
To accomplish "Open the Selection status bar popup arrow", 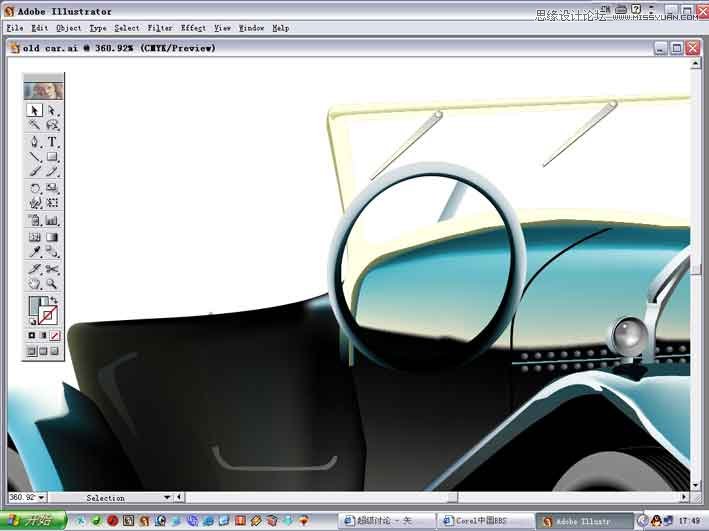I will click(x=167, y=498).
